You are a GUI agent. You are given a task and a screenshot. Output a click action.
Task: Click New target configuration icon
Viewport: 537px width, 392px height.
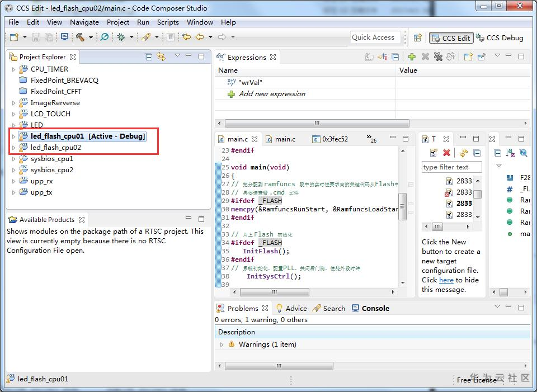(434, 153)
